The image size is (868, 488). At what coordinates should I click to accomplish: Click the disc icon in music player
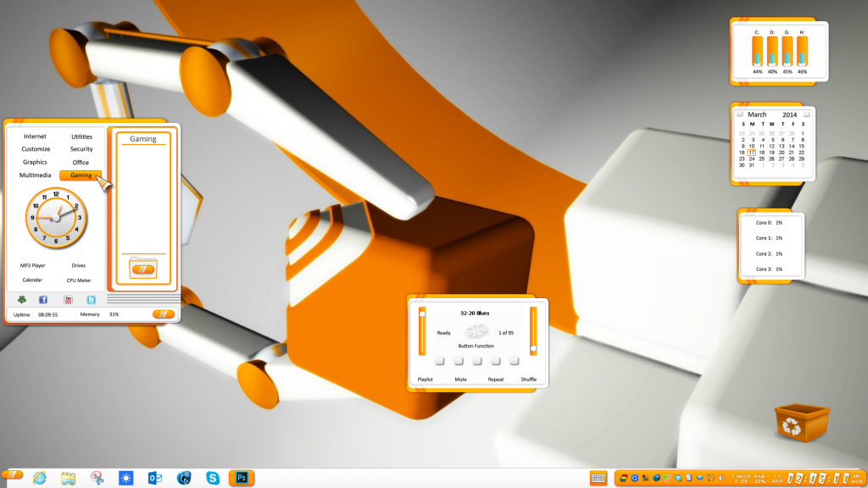click(476, 331)
